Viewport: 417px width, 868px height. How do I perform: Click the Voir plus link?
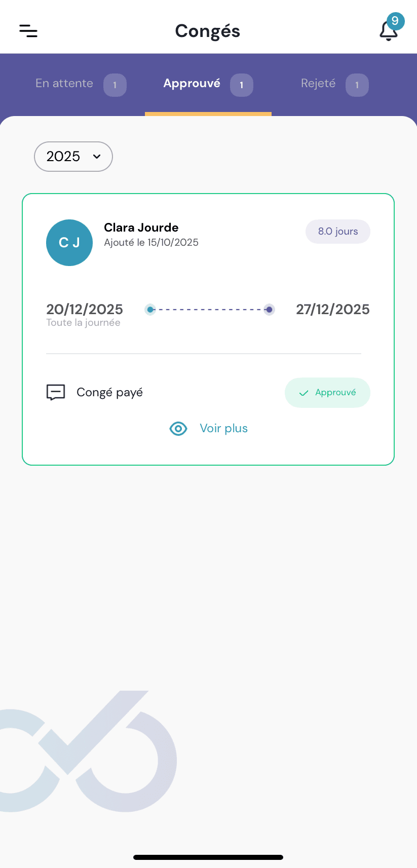(x=223, y=429)
